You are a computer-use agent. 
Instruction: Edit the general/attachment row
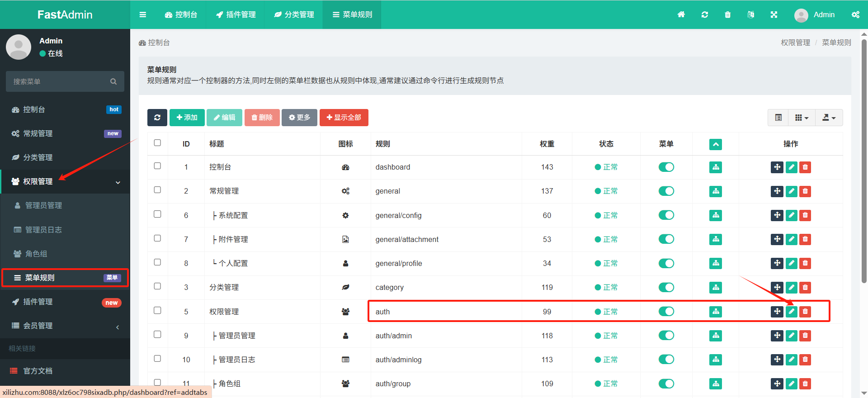(792, 239)
